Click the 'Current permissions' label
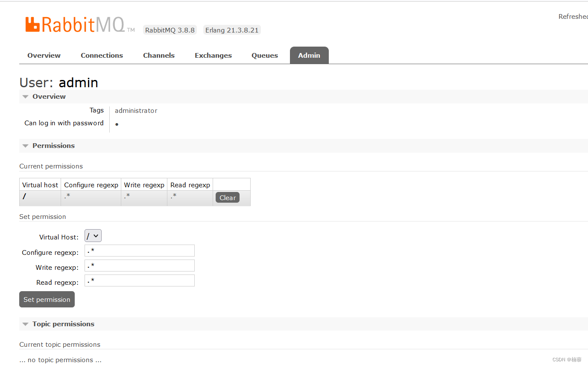 tap(51, 166)
